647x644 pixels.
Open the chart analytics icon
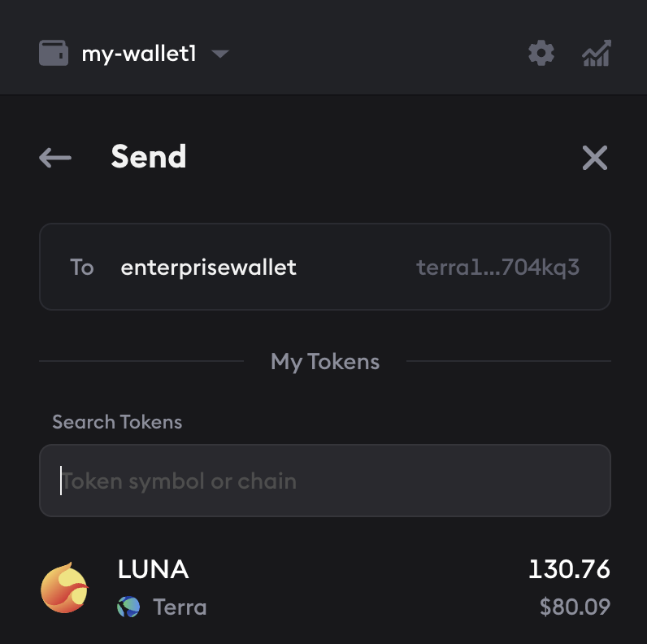pyautogui.click(x=597, y=54)
